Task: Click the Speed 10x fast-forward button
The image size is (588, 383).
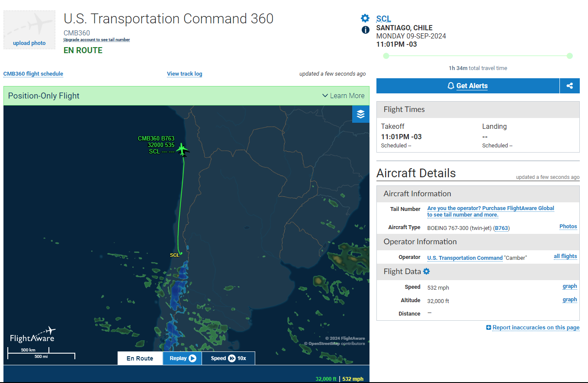Action: 228,358
